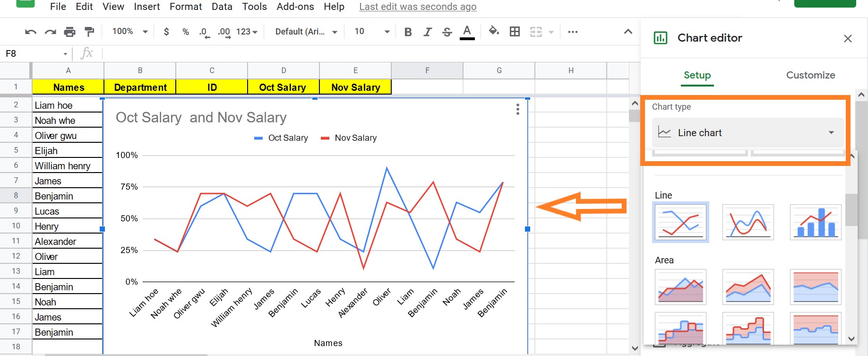The image size is (868, 356).
Task: Toggle strikethrough formatting
Action: [x=447, y=32]
